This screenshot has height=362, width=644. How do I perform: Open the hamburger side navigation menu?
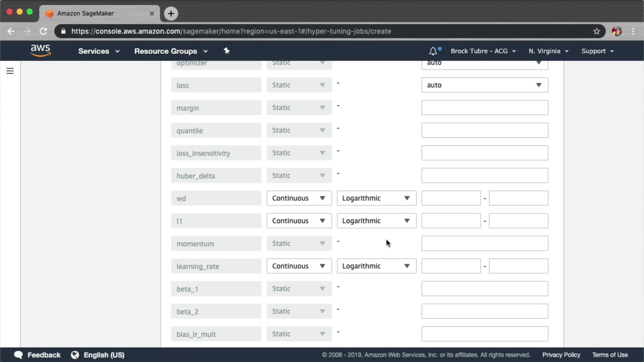[10, 71]
